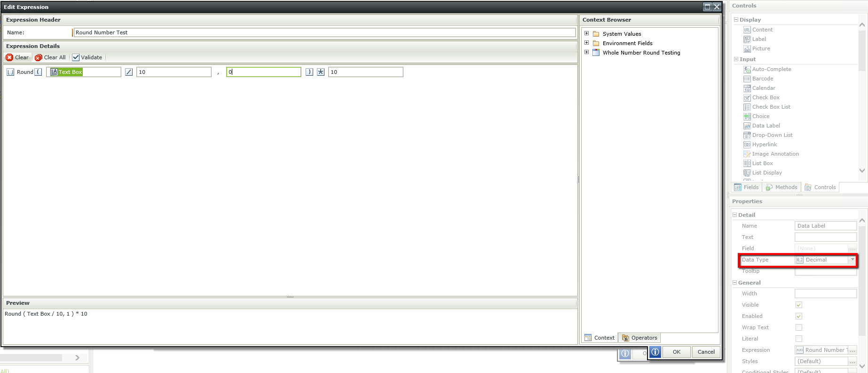Open the Styles property ellipsis button
This screenshot has width=868, height=373.
tap(852, 361)
